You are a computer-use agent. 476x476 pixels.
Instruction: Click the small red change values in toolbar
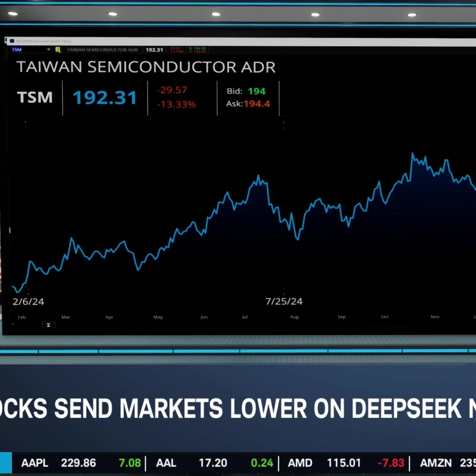[177, 50]
